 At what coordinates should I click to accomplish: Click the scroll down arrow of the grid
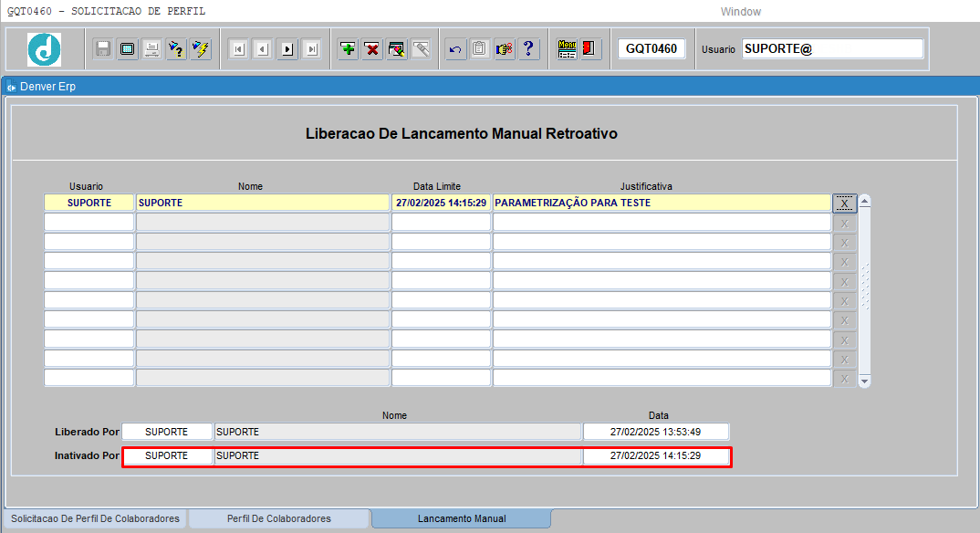(x=865, y=381)
